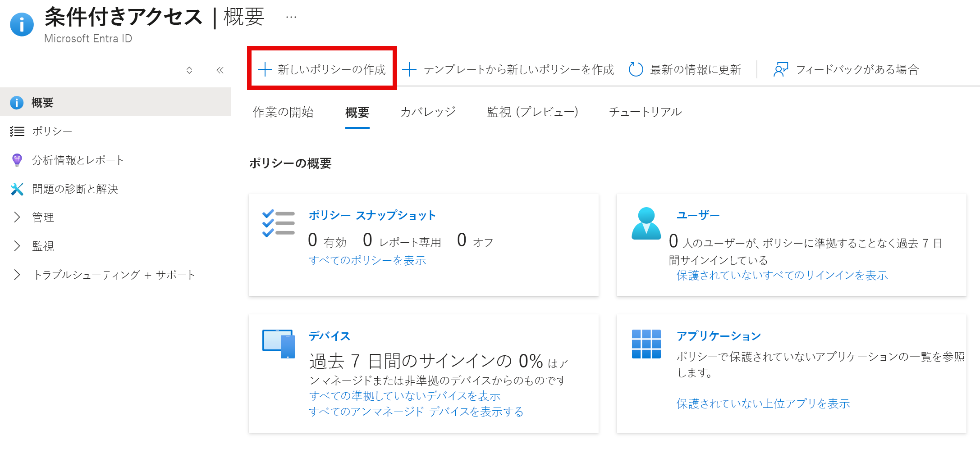980x453 pixels.
Task: Click the plus icon for 新しいポリシーの作成
Action: point(265,69)
